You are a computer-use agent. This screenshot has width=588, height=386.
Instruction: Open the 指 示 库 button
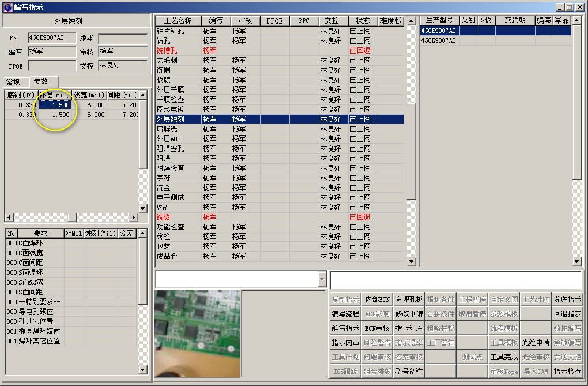coord(409,328)
